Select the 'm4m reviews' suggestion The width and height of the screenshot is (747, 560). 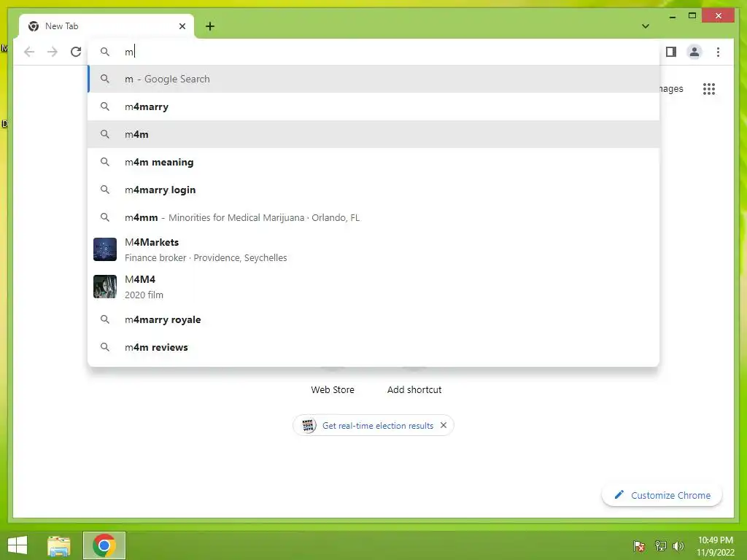373,347
